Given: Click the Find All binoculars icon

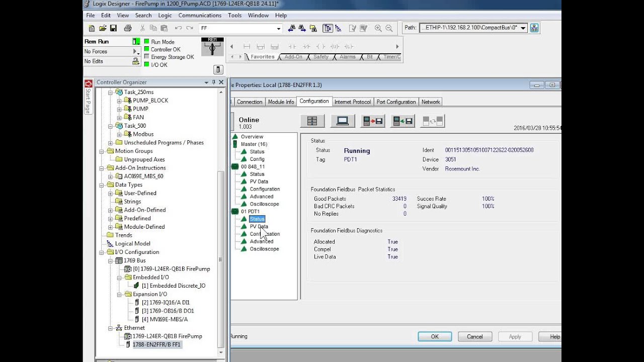Looking at the screenshot, I should tap(313, 28).
